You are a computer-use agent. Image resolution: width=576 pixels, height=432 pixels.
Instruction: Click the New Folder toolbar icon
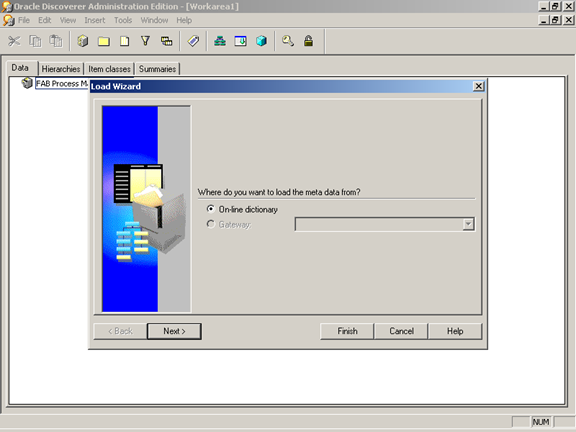(104, 41)
